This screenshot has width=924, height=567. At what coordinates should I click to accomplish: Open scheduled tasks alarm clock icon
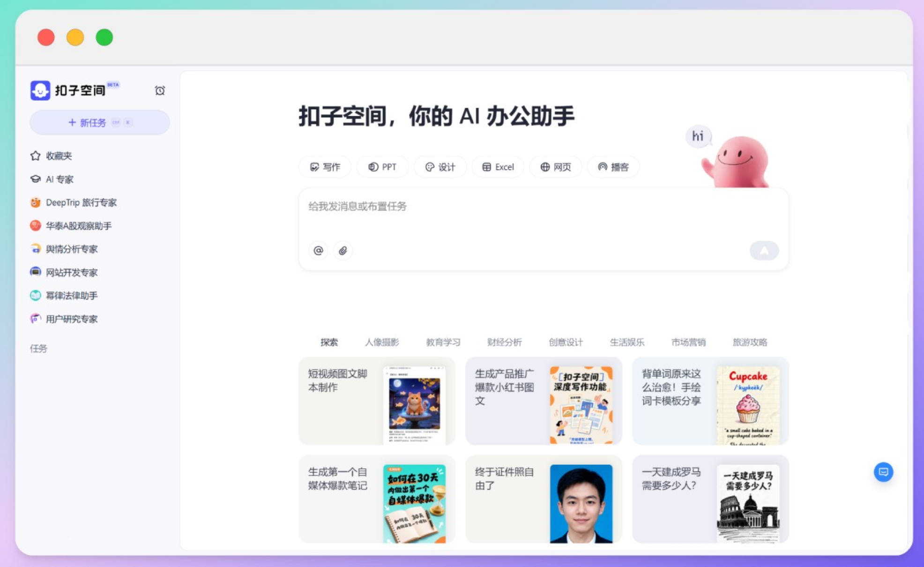160,90
